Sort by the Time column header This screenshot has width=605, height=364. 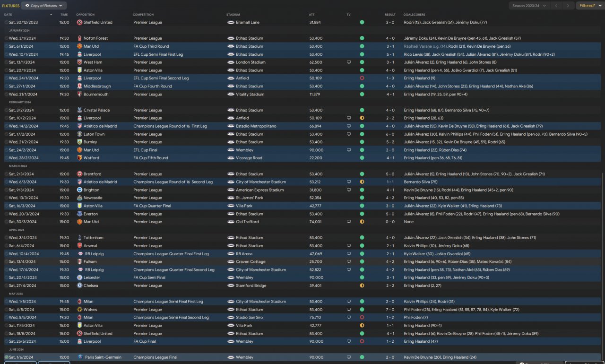64,15
